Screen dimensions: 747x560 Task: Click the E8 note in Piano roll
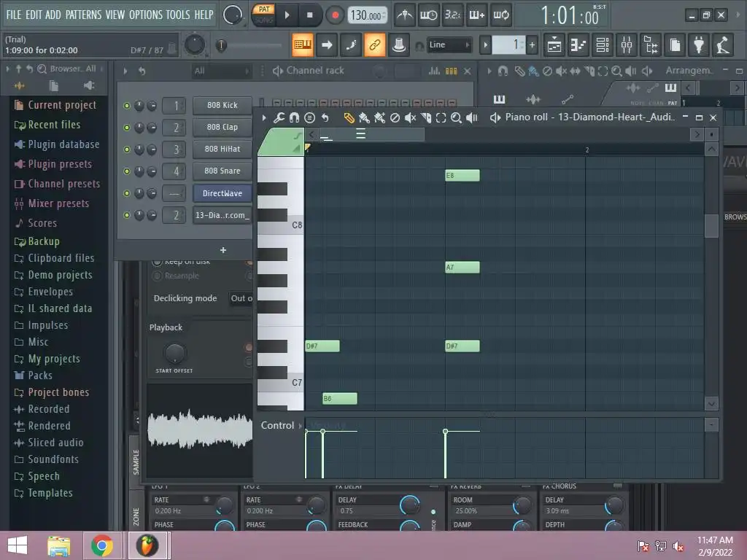462,176
